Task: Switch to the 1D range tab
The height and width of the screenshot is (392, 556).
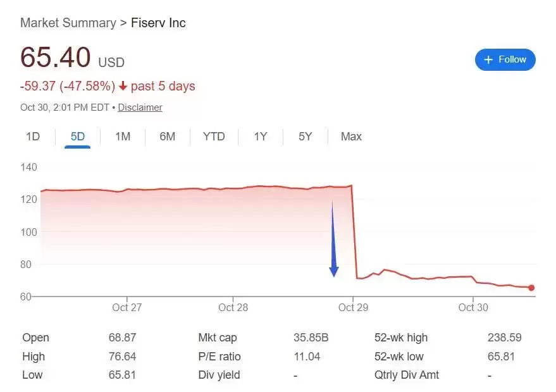Action: 33,137
